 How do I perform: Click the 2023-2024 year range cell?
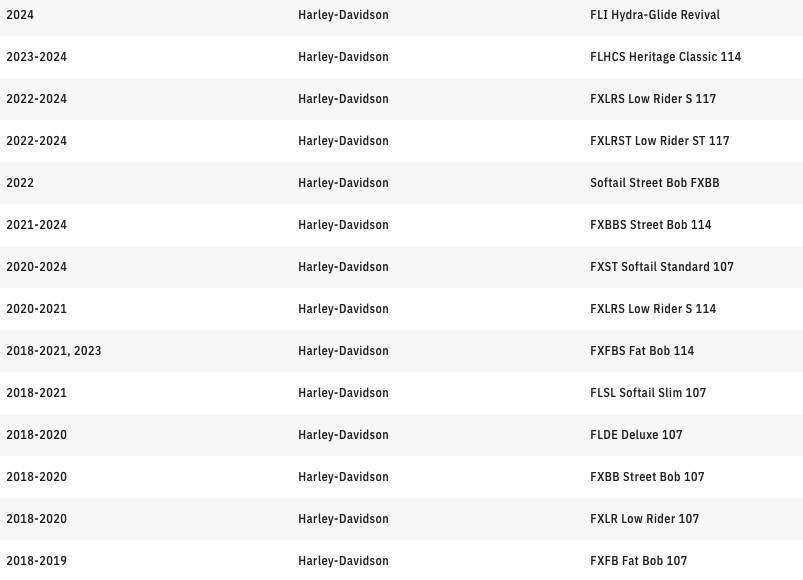[36, 57]
